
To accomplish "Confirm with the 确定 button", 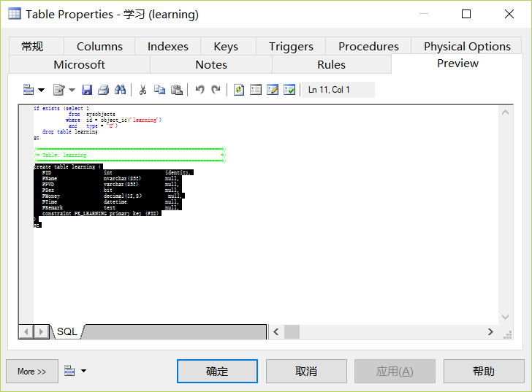I will pos(217,372).
